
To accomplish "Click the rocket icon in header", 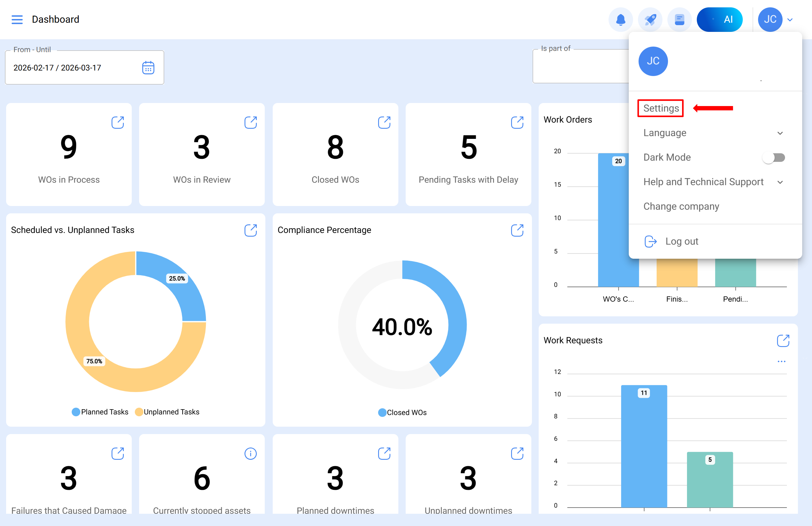I will tap(650, 19).
